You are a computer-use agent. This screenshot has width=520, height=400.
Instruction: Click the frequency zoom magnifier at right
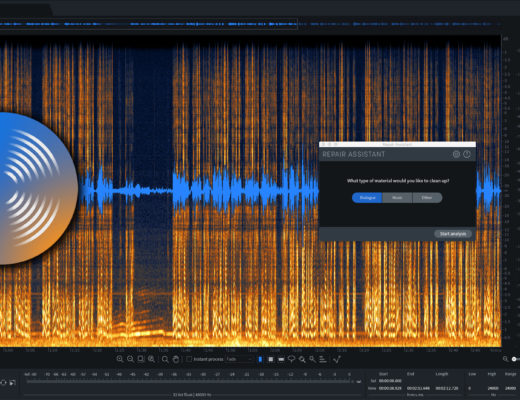(505, 359)
